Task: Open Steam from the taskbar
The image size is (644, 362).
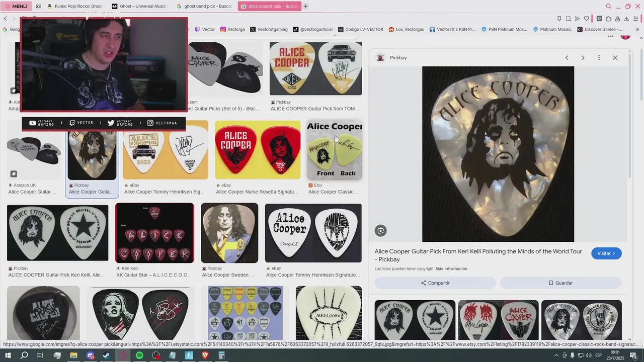Action: point(107,355)
